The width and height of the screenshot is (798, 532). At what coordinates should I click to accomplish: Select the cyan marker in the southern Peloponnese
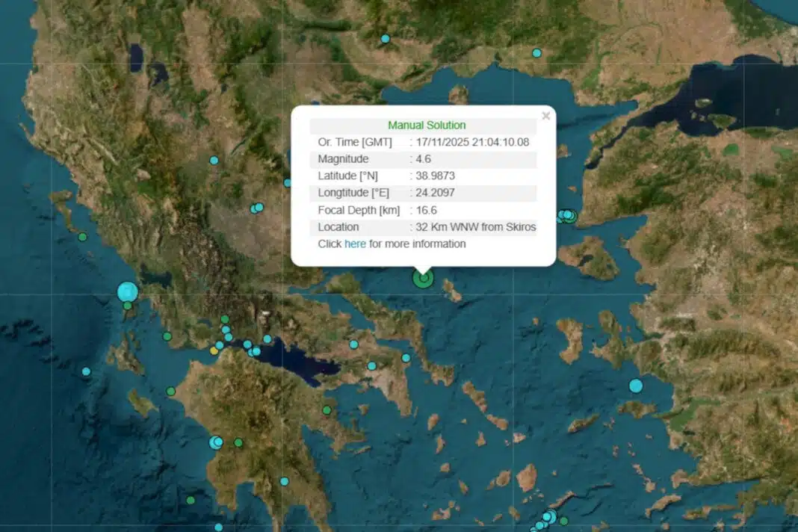(x=284, y=481)
